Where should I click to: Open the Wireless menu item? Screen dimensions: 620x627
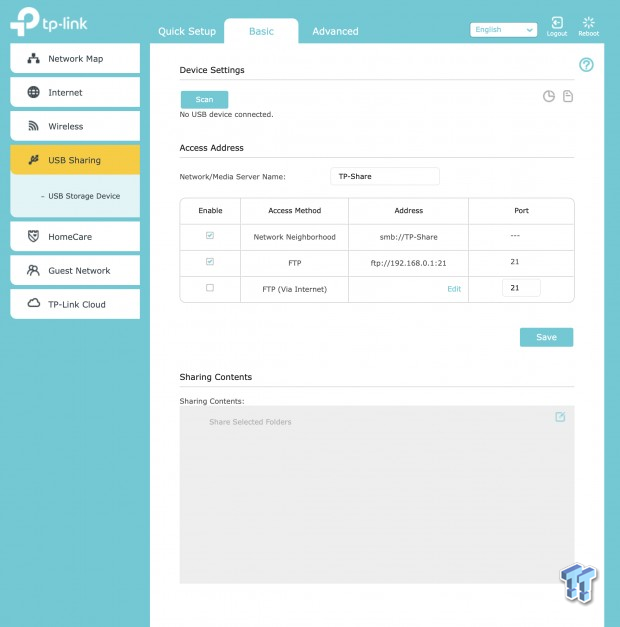click(x=75, y=126)
